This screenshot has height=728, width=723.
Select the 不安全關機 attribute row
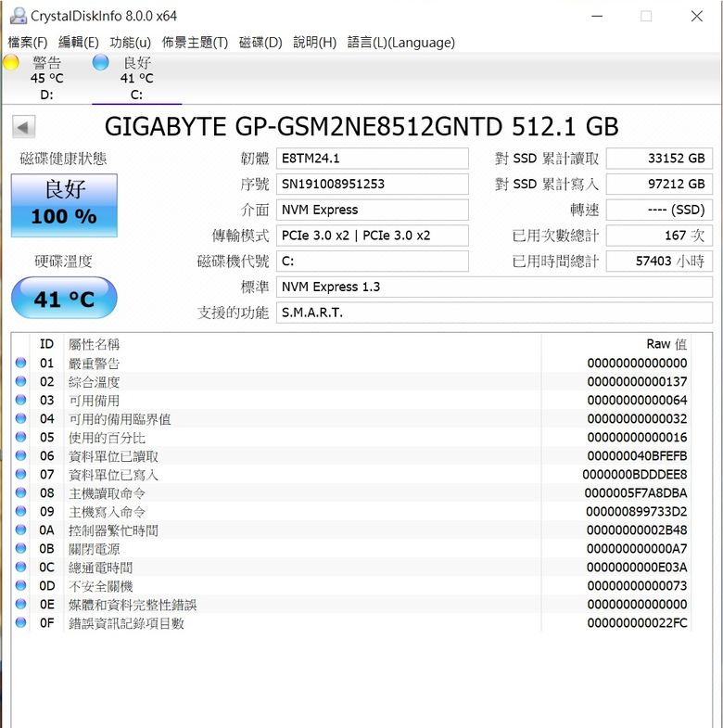[351, 585]
